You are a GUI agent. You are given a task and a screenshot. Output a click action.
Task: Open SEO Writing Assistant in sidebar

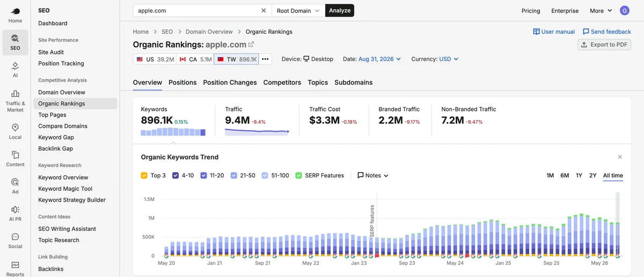coord(67,229)
